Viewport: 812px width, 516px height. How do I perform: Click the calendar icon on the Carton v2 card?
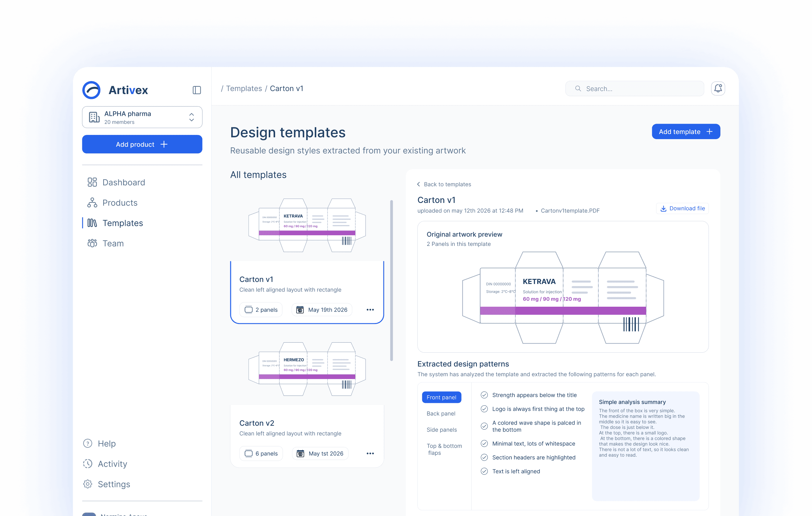300,454
